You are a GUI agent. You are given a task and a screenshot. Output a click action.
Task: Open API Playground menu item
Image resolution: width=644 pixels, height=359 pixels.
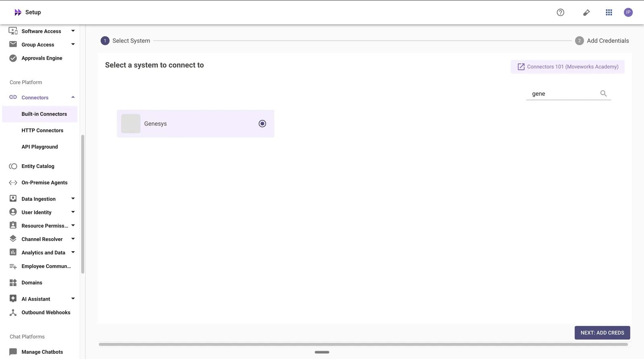click(x=40, y=147)
